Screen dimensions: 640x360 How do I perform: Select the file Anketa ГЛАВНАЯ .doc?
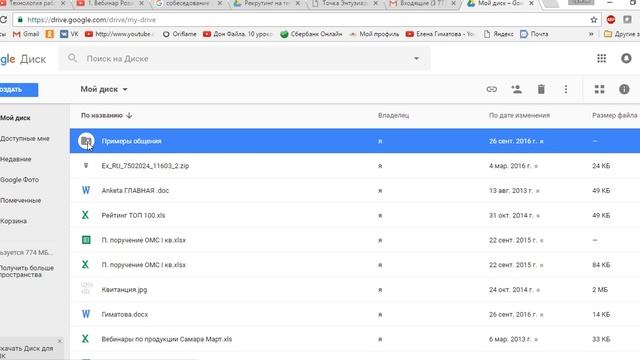click(x=135, y=191)
